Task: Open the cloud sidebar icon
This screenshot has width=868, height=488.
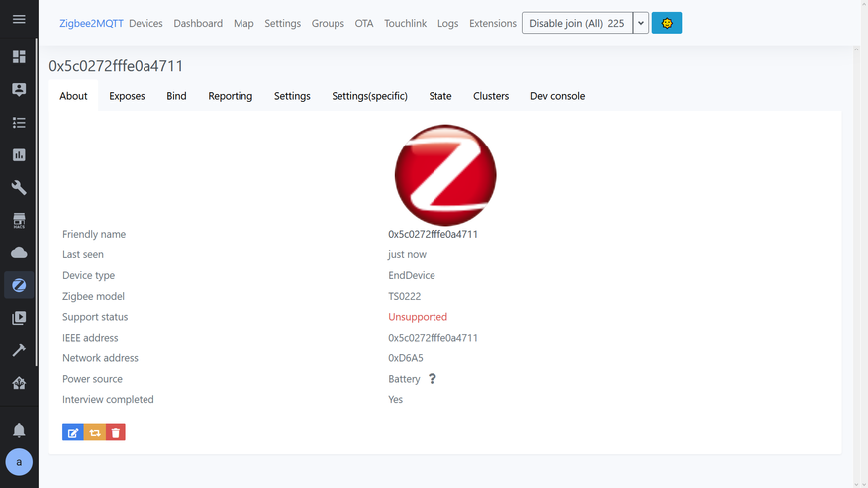Action: [x=19, y=253]
